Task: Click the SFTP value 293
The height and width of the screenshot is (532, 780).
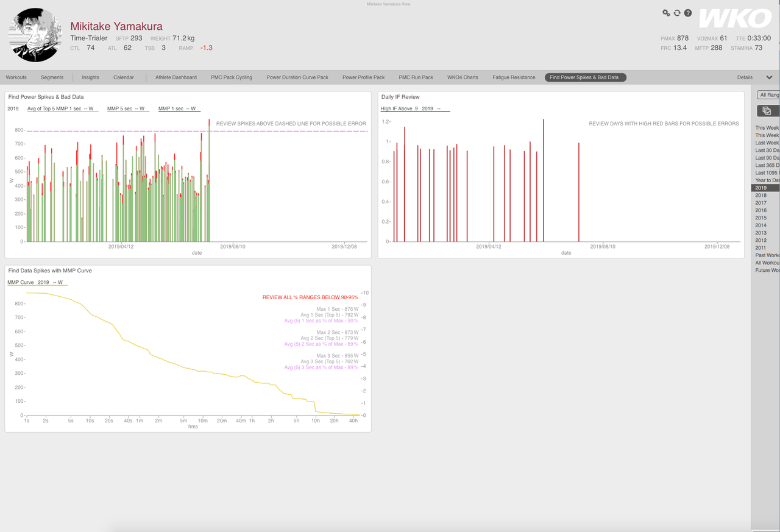Action: [x=136, y=38]
